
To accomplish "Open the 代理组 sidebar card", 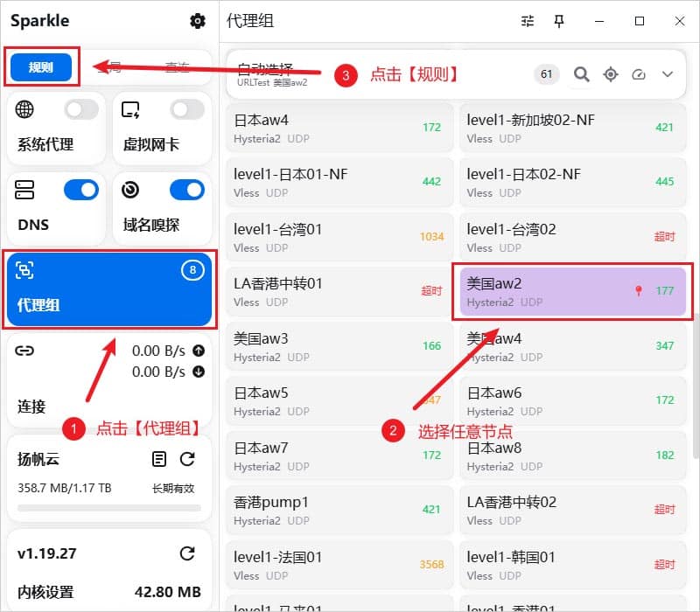I will [x=109, y=289].
